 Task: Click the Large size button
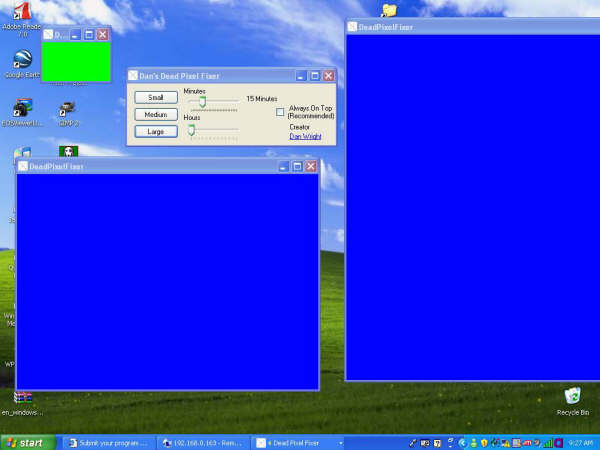coord(156,132)
